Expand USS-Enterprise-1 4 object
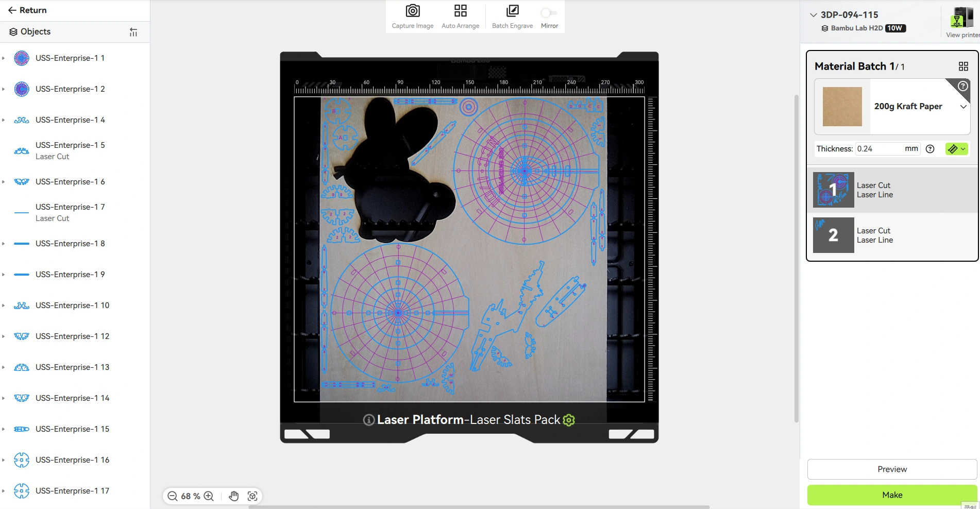This screenshot has width=980, height=509. click(x=4, y=120)
